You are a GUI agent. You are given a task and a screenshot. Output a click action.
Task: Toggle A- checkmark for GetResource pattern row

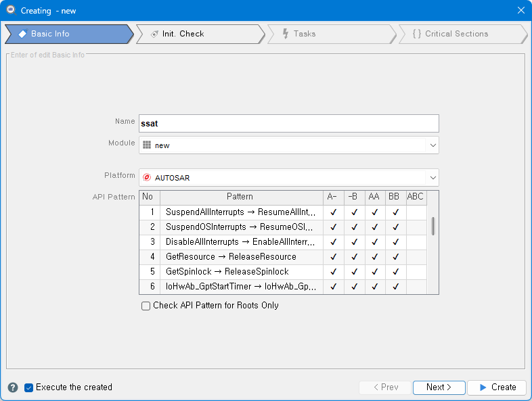click(332, 257)
